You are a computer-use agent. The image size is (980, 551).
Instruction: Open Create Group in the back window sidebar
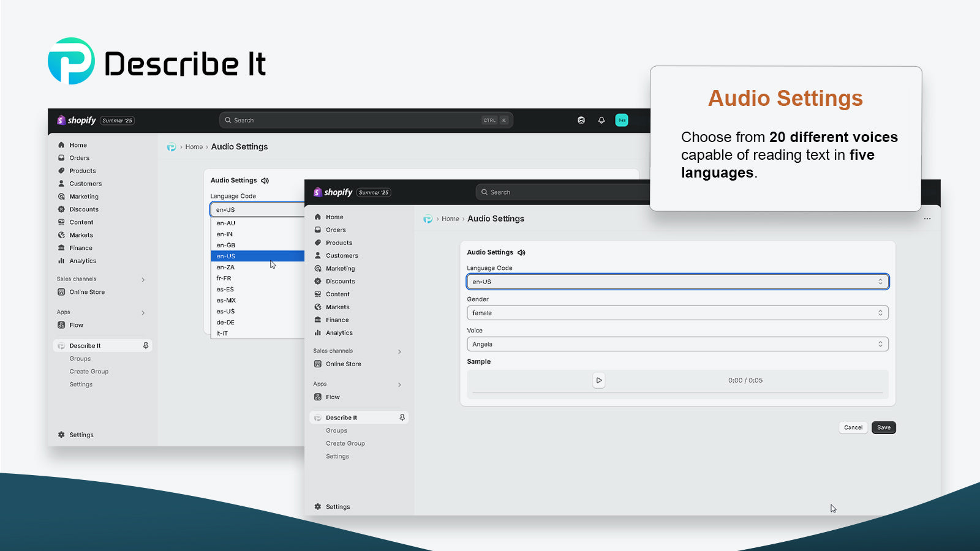click(89, 372)
